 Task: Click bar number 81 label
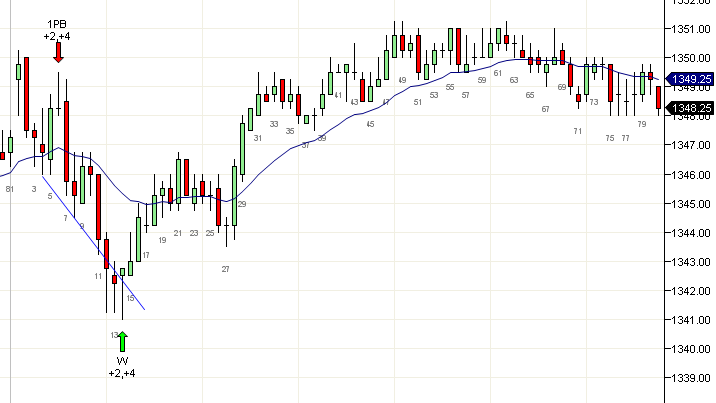click(10, 189)
